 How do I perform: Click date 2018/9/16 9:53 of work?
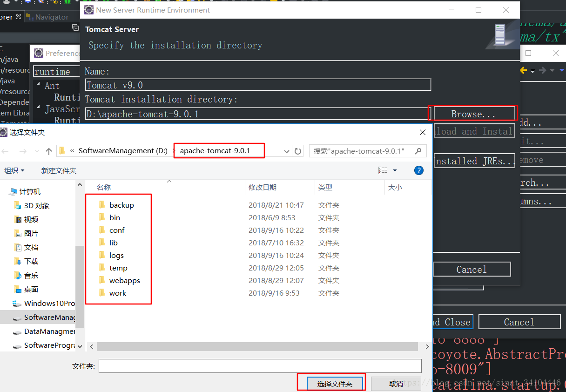tap(274, 293)
